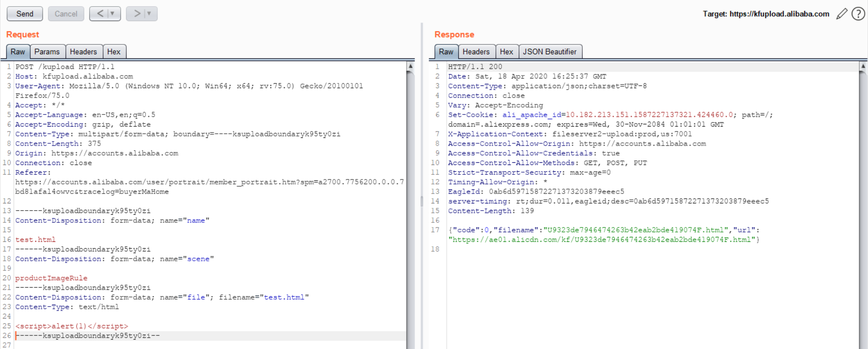Click the pencil icon to edit target
Viewport: 868px width, 349px height.
[842, 14]
